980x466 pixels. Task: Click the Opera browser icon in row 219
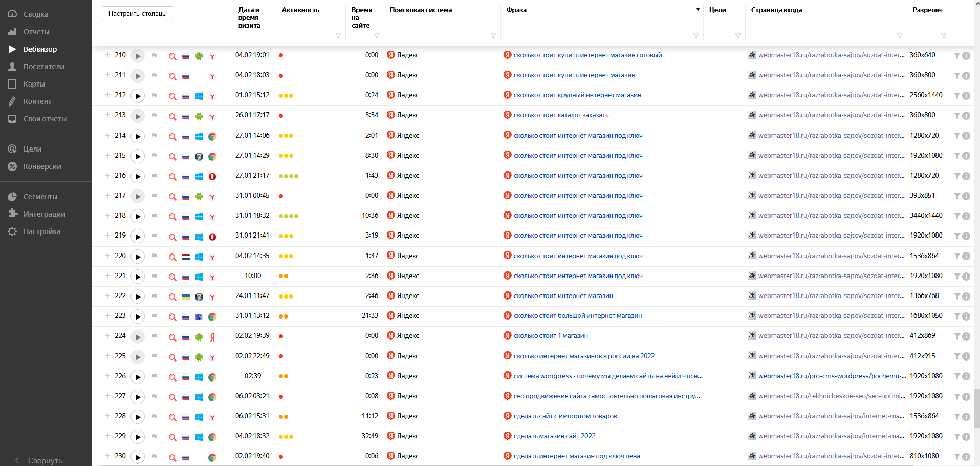point(212,237)
